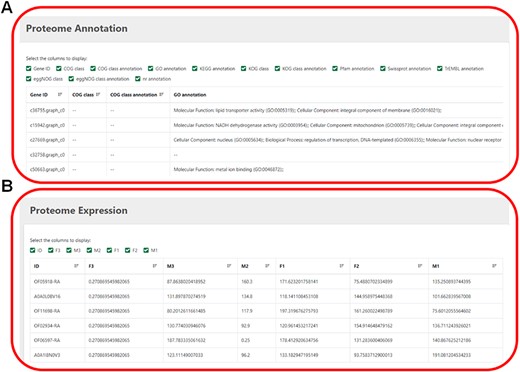The image size is (520, 372).
Task: Toggle the nr annotation checkbox
Action: point(138,79)
